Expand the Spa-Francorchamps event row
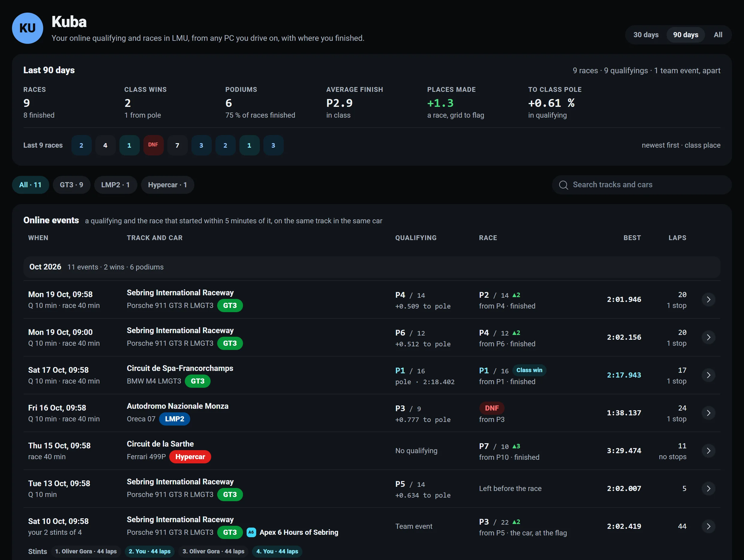This screenshot has height=560, width=744. point(708,375)
